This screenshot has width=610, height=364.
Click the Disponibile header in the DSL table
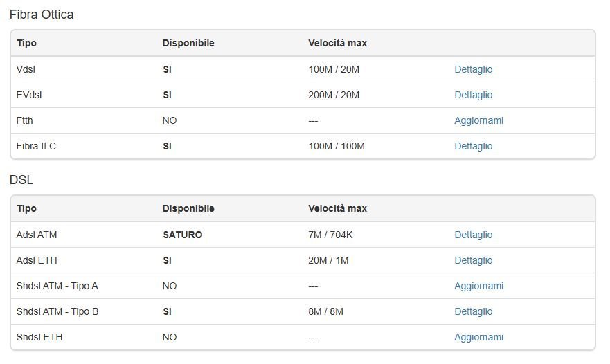click(188, 208)
